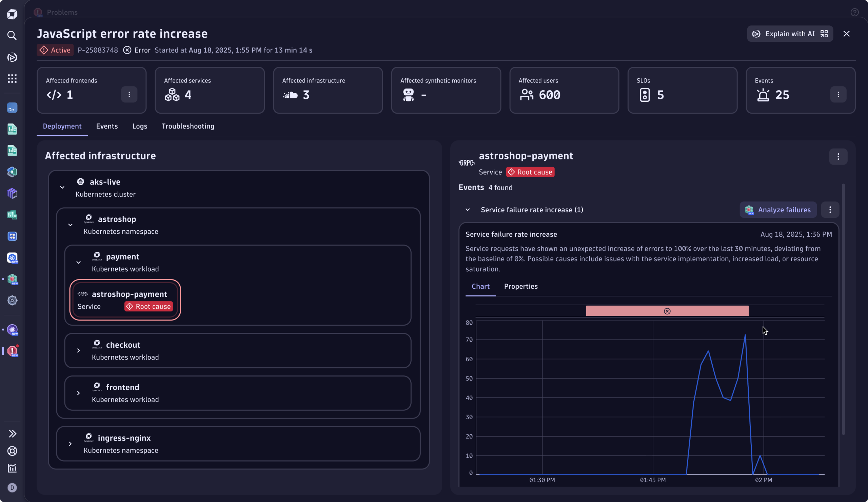Collapse the Service failure rate increase group

click(468, 210)
